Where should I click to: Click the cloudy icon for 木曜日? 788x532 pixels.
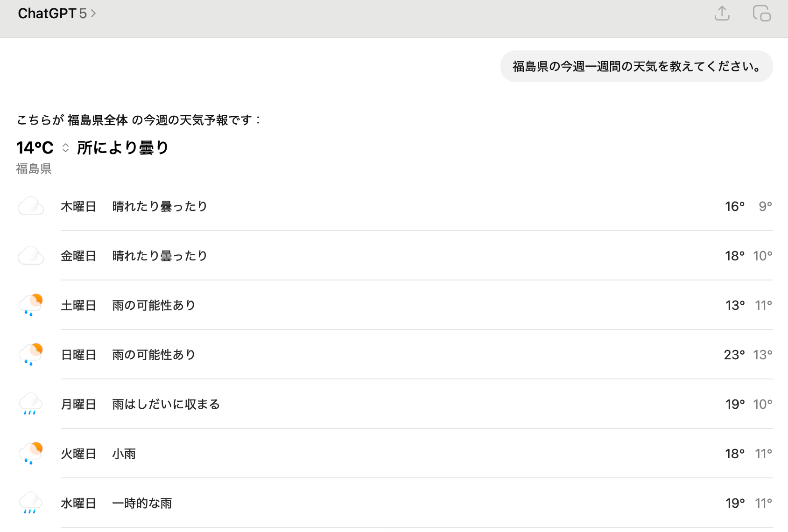coord(31,206)
